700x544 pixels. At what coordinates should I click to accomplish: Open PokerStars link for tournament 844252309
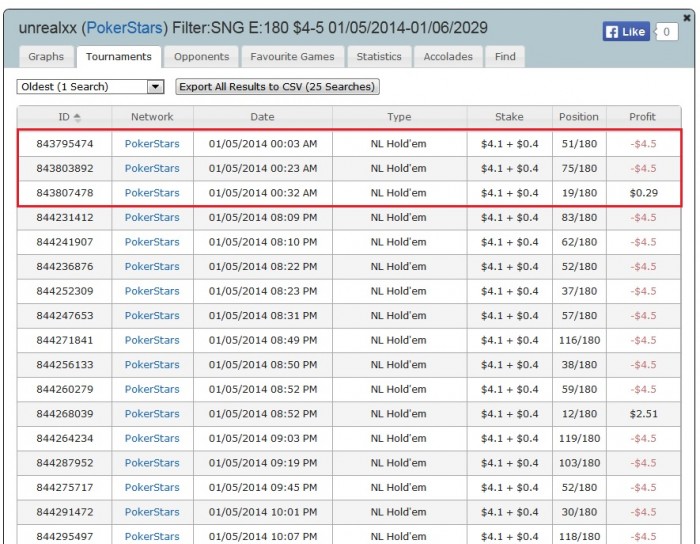click(x=152, y=291)
